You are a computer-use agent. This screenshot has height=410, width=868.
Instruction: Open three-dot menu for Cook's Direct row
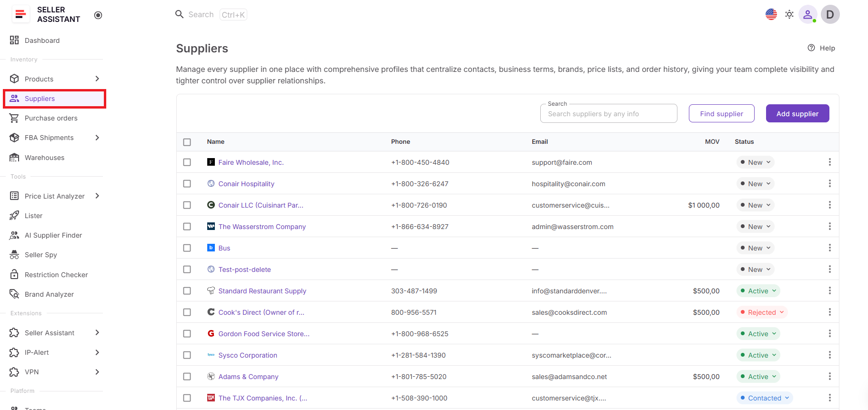coord(830,312)
